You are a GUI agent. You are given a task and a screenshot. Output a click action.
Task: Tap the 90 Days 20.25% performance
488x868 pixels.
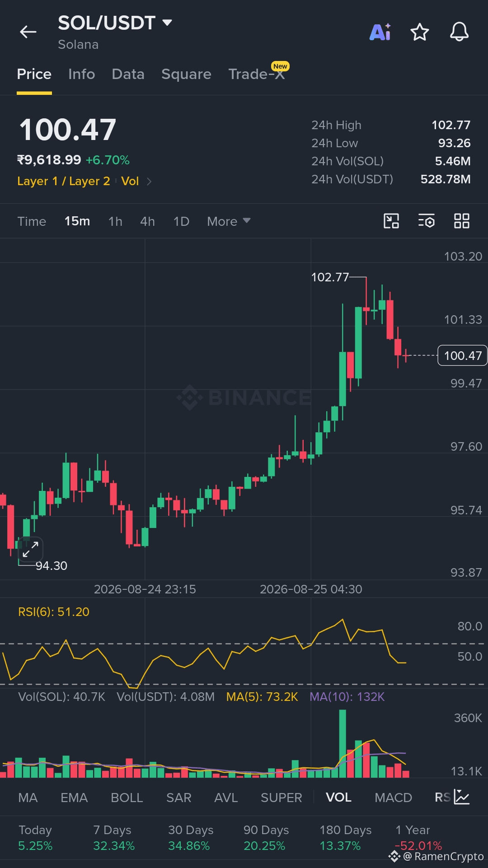pos(266,838)
